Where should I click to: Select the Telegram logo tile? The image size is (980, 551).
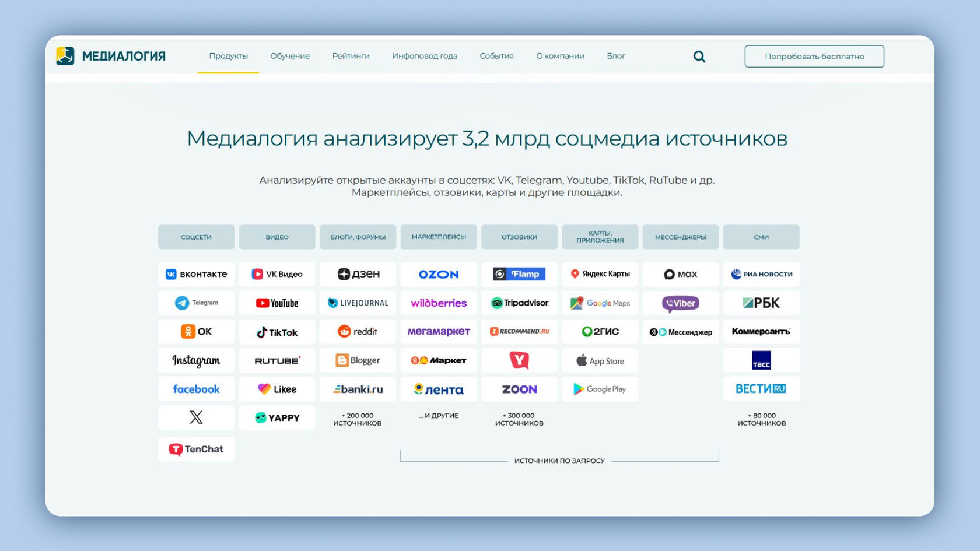click(196, 303)
